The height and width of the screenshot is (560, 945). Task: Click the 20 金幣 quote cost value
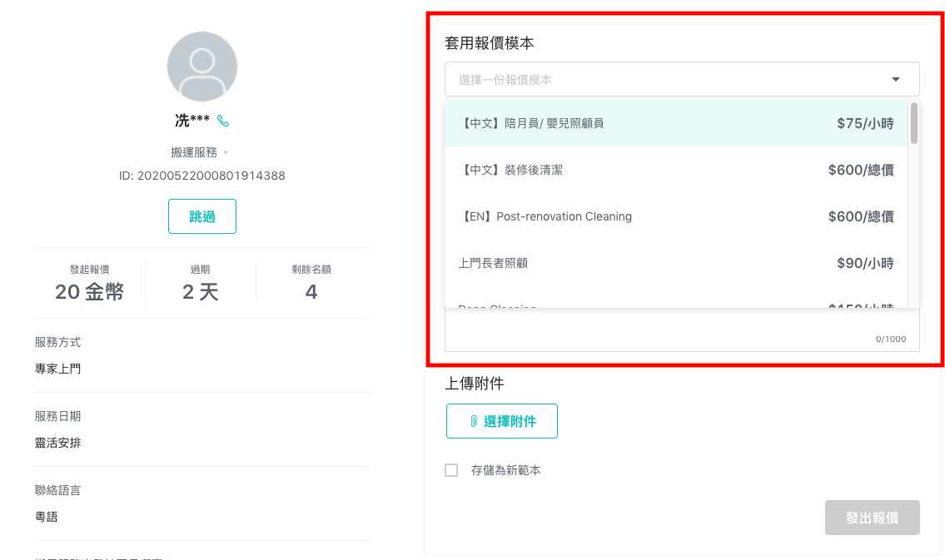point(89,292)
